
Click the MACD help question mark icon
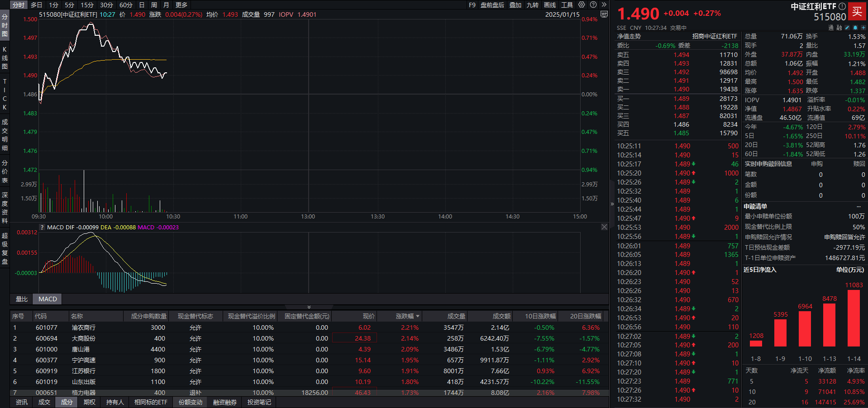(x=43, y=228)
